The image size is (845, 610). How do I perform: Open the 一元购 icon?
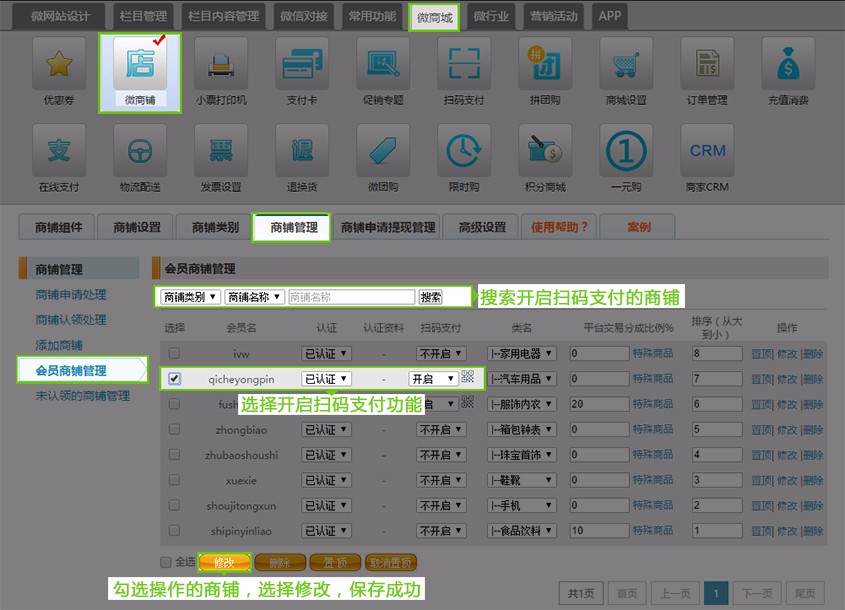click(626, 150)
